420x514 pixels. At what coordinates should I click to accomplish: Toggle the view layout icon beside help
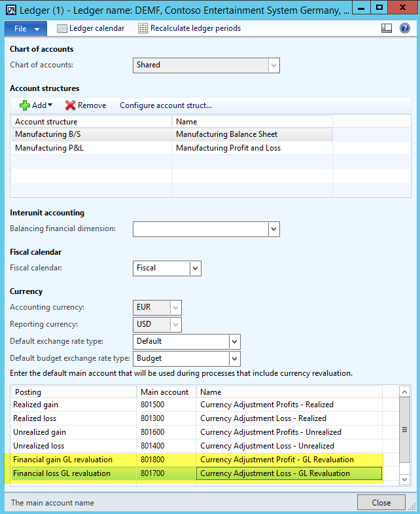coord(387,29)
